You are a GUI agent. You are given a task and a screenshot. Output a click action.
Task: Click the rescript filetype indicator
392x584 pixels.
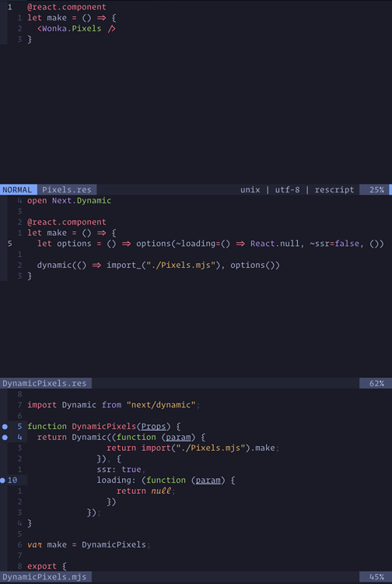[x=334, y=189]
